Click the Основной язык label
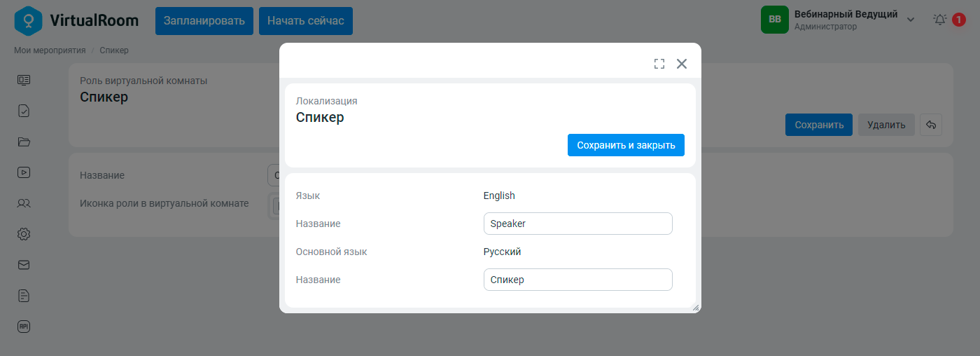 tap(331, 252)
